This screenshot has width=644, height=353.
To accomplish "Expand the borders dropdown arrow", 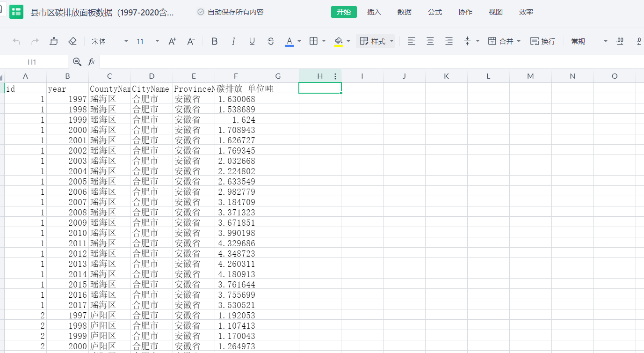I will coord(324,41).
